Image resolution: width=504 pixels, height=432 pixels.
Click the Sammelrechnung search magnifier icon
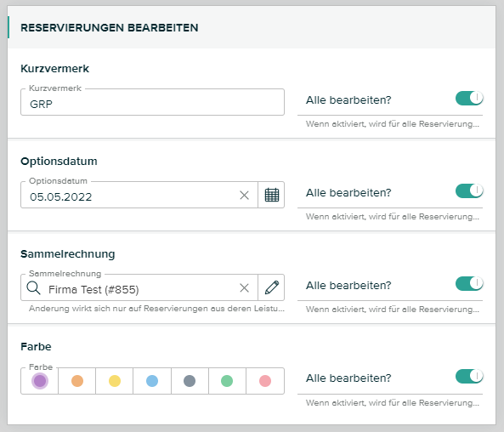[x=33, y=288]
